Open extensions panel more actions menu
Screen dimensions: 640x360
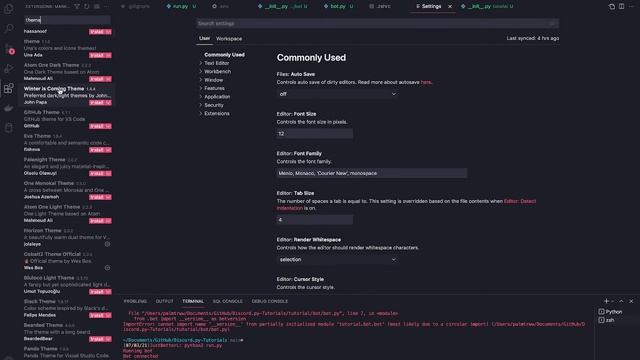tap(107, 7)
